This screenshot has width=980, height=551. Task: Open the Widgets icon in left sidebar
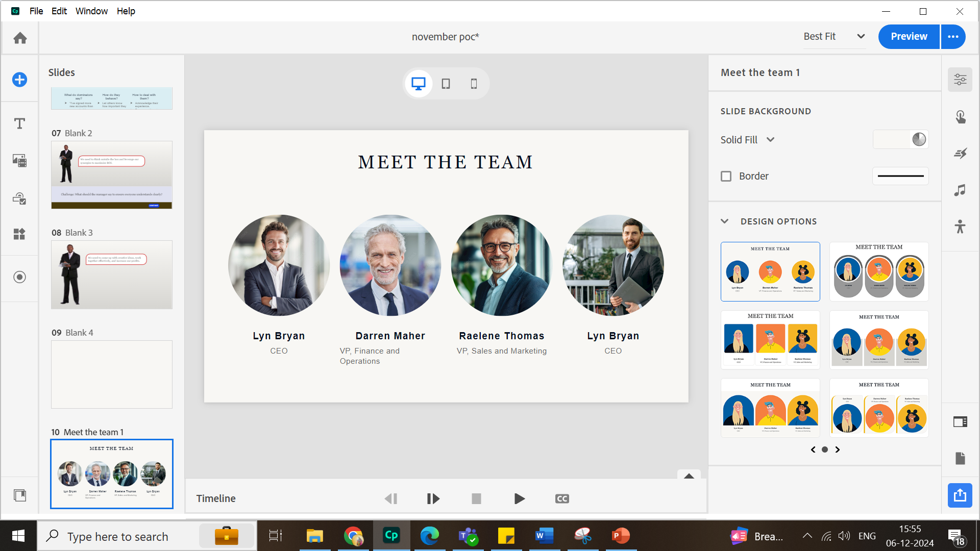coord(19,234)
